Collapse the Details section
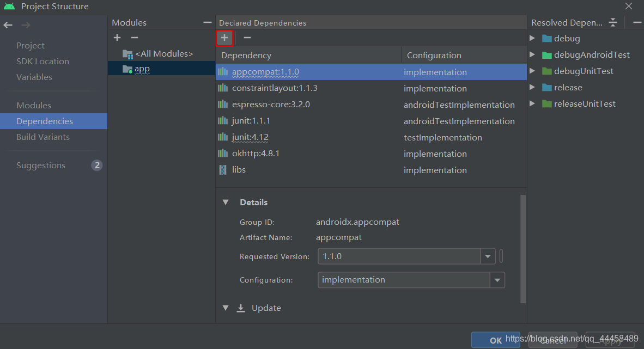The width and height of the screenshot is (644, 349). (226, 202)
